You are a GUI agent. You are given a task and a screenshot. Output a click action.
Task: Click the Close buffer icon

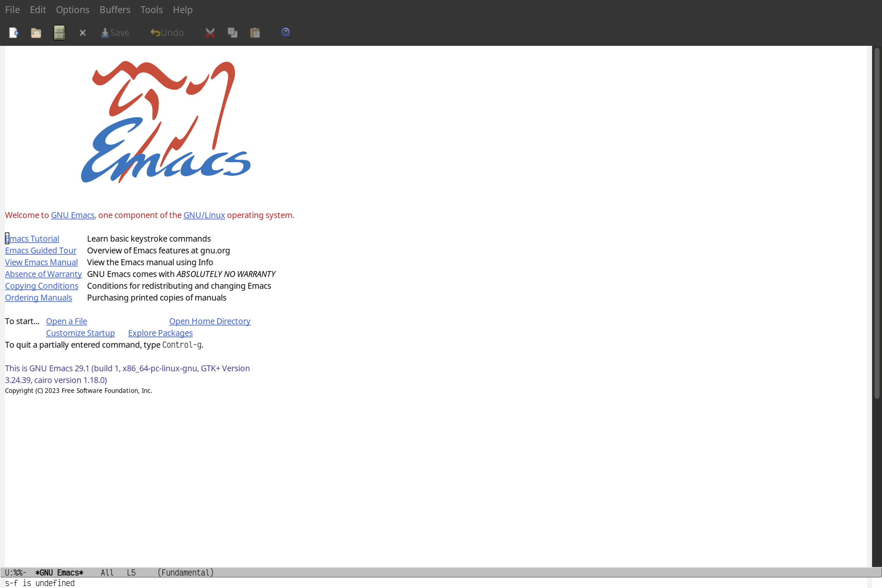coord(82,32)
